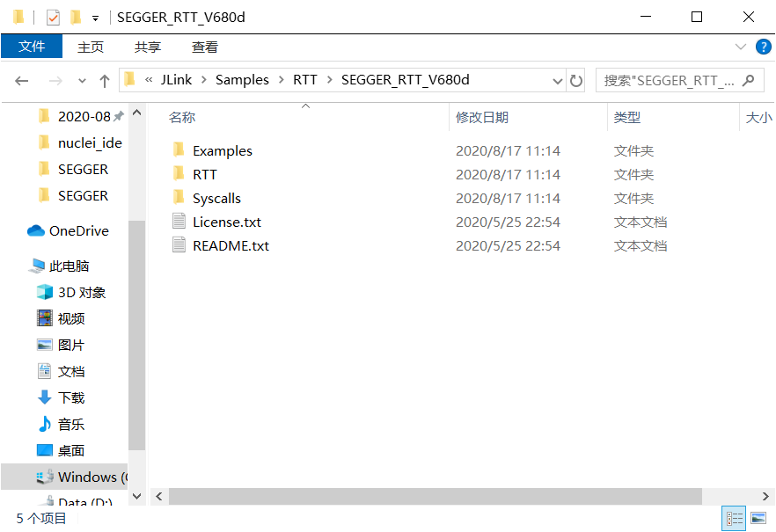Select the License.txt file
Image resolution: width=776 pixels, height=532 pixels.
(226, 222)
